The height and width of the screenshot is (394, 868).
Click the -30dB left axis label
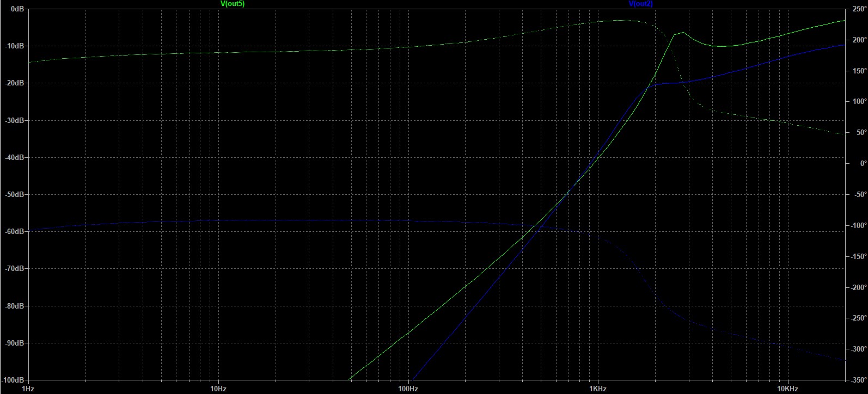click(15, 120)
